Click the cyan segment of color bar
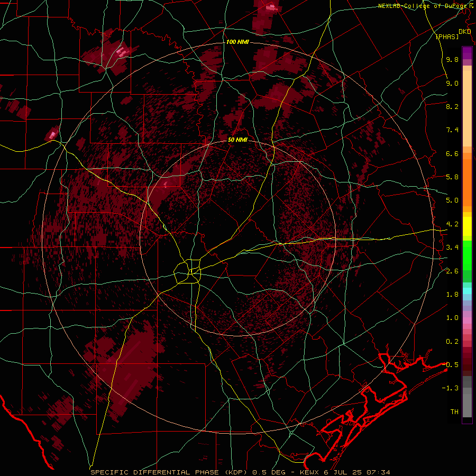This screenshot has width=476, height=476. point(467,291)
